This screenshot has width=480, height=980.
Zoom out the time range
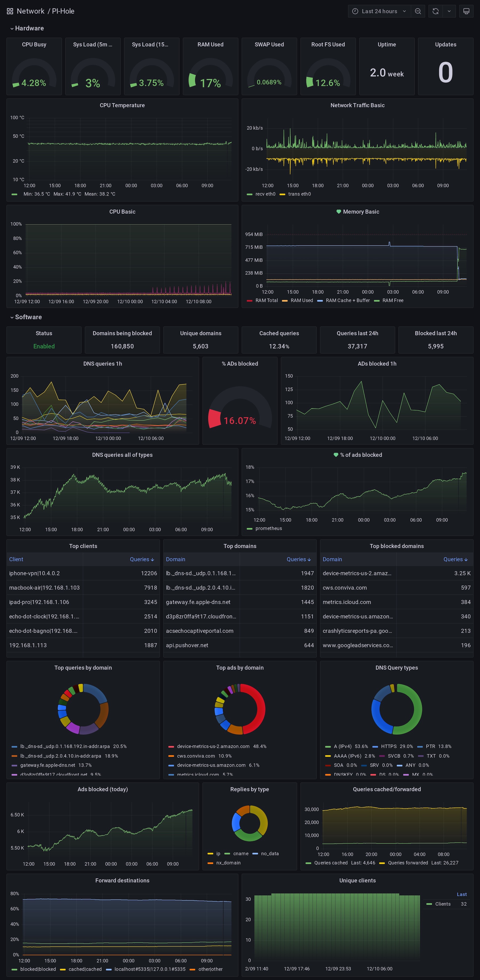click(x=418, y=11)
